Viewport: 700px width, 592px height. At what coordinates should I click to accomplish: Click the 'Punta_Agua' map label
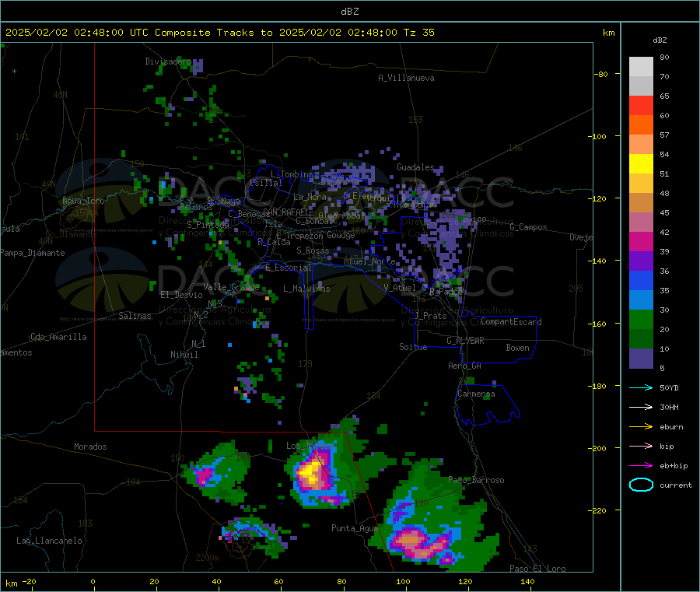click(x=355, y=528)
